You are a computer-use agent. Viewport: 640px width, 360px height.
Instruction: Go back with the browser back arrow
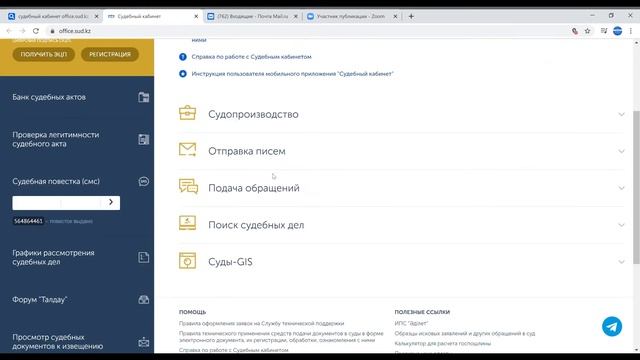[x=9, y=31]
